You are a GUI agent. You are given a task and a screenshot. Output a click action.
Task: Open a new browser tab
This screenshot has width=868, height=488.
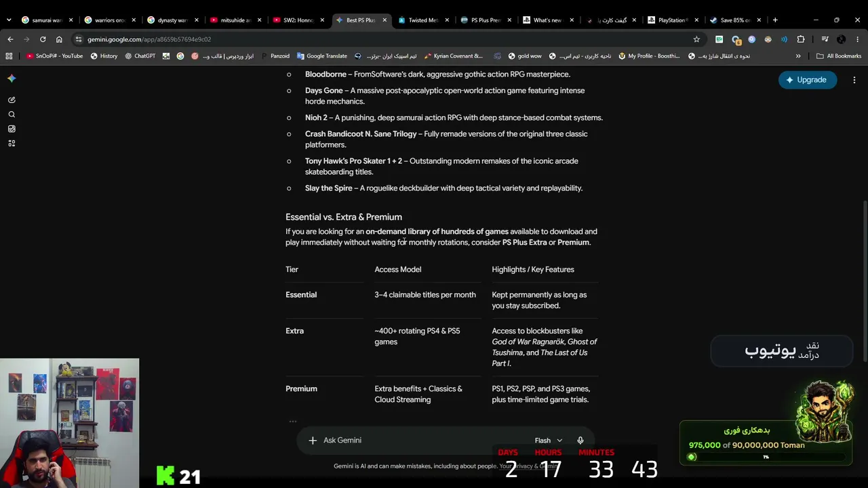click(x=775, y=20)
